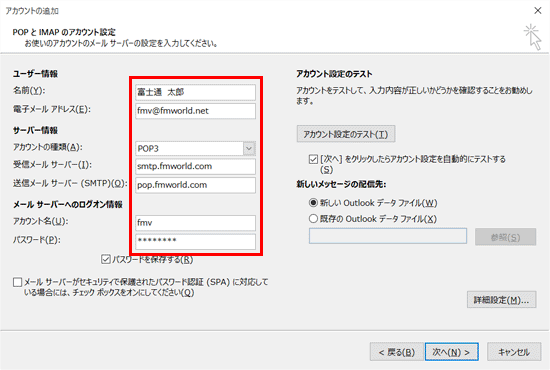Screen dimensions: 550x370
Task: Click the パスワード field
Action: point(195,241)
